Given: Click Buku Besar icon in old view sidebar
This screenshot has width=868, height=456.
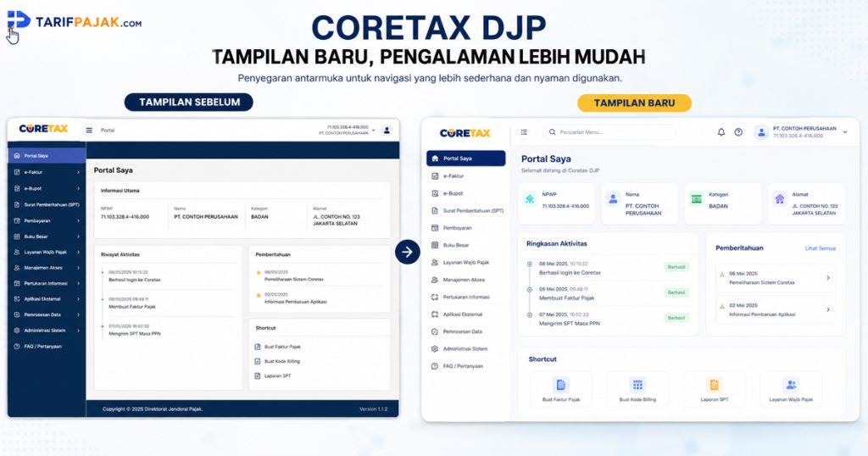Looking at the screenshot, I should [x=17, y=236].
